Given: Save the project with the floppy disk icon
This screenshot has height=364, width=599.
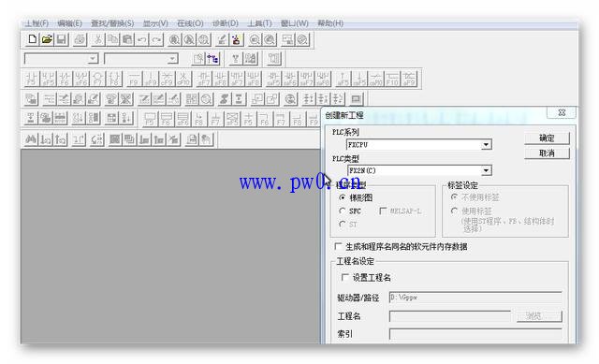Looking at the screenshot, I should point(61,39).
